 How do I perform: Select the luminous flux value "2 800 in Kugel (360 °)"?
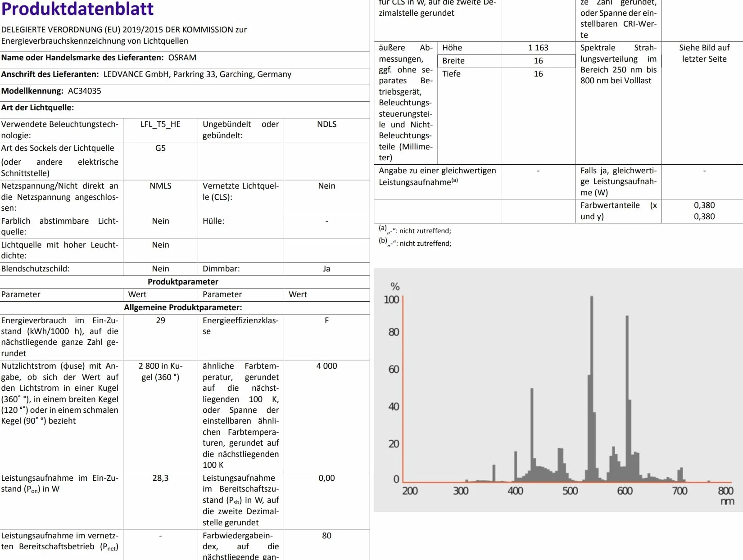coord(160,371)
